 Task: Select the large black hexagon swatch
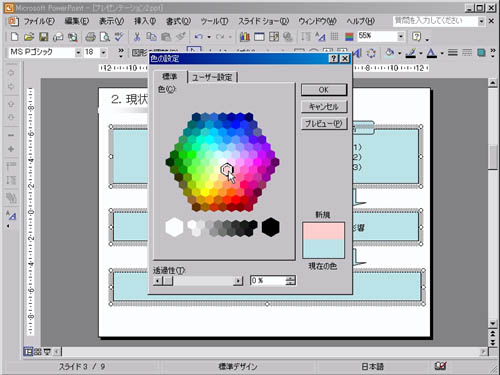pos(270,227)
